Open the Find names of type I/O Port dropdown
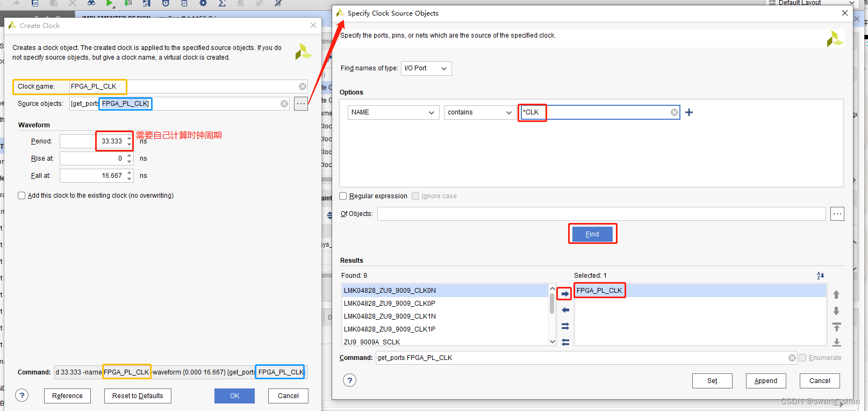Screen dimensions: 868x411 [x=426, y=68]
